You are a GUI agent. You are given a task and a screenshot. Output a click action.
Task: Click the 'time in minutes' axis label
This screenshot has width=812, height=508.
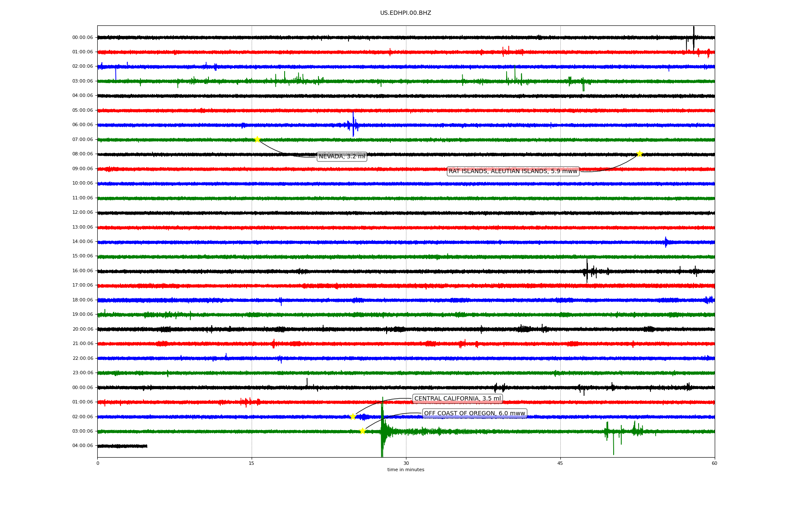point(405,470)
